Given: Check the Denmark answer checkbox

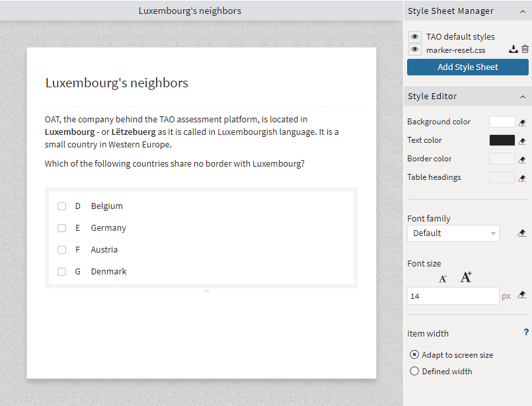Looking at the screenshot, I should pyautogui.click(x=61, y=272).
